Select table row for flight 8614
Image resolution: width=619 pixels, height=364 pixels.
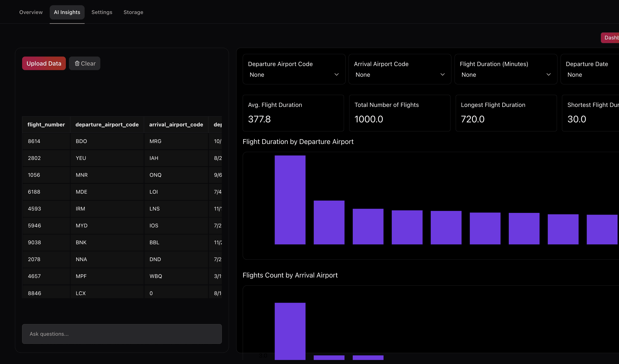(34, 141)
